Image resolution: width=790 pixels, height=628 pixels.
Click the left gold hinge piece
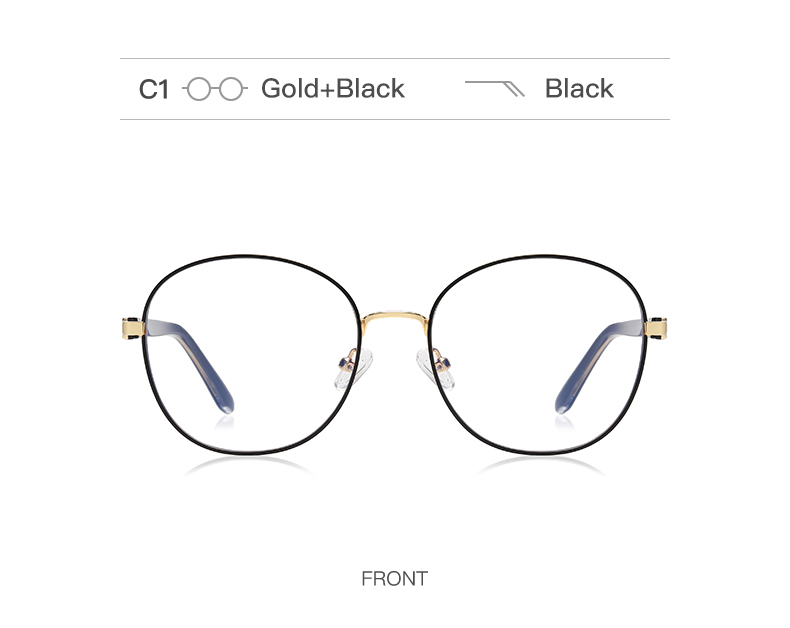pyautogui.click(x=133, y=328)
